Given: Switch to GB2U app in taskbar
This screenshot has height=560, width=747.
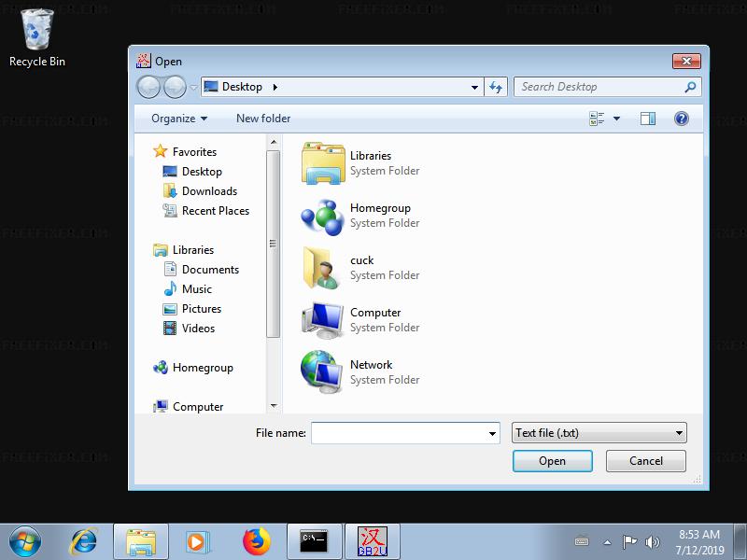Looking at the screenshot, I should (373, 542).
